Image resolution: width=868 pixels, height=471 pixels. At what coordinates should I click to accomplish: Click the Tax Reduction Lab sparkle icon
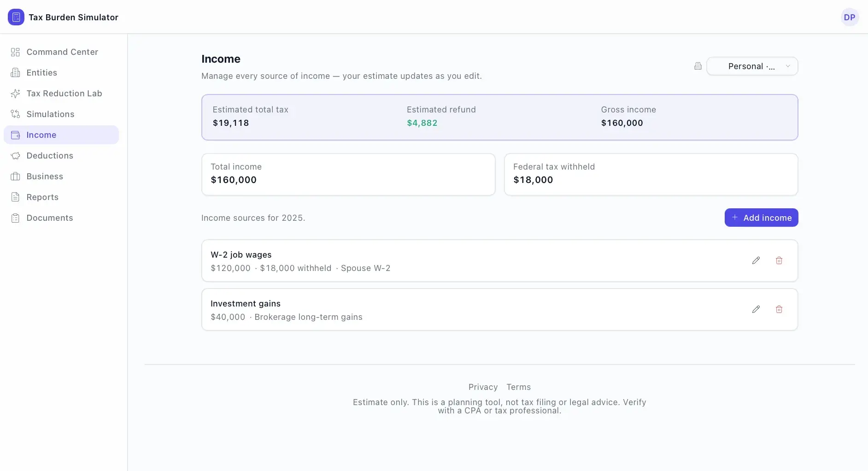tap(15, 94)
